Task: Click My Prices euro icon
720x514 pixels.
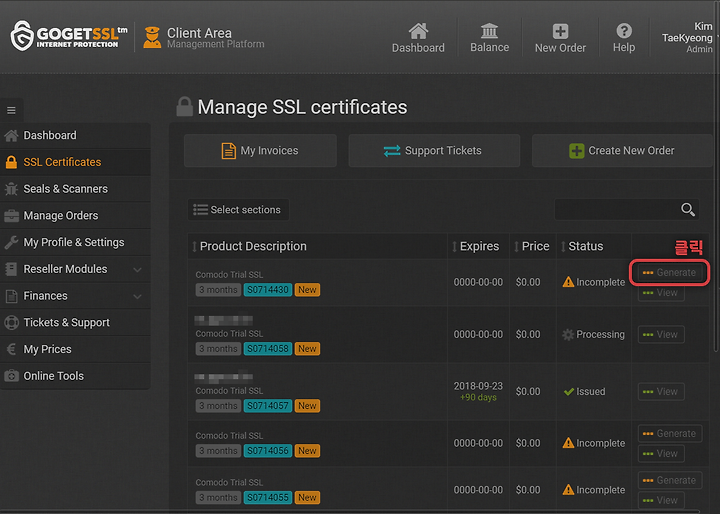Action: tap(11, 349)
